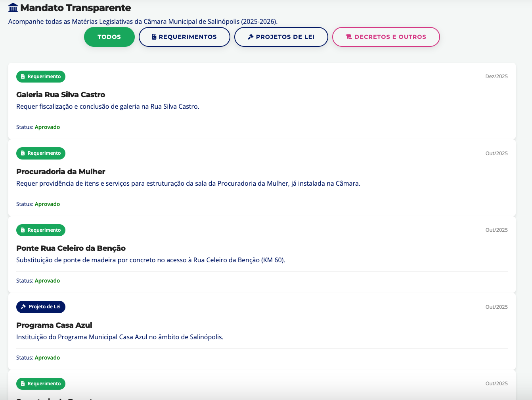Click the Aprovado status under Galeria Rua Silva Castro
The width and height of the screenshot is (532, 400).
tap(47, 127)
